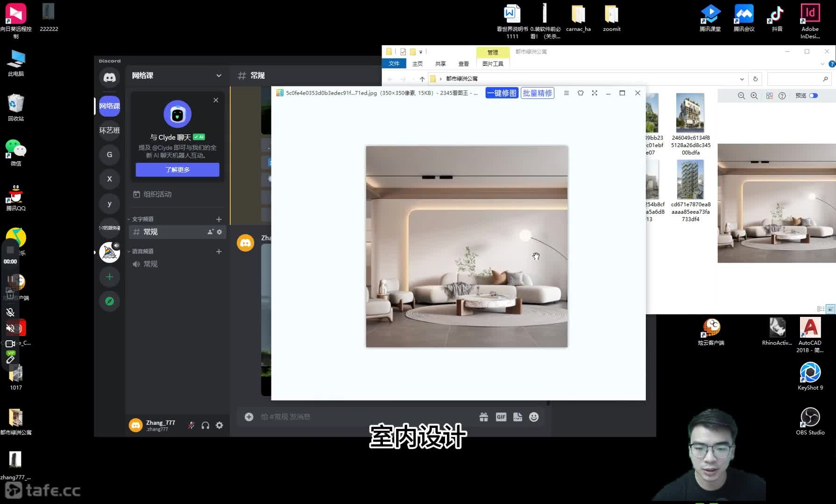Toggle recorder microphone mute icon

[x=10, y=312]
